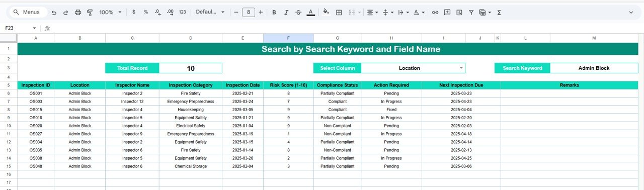
Task: Select the Housekeeping category cell
Action: (x=191, y=110)
